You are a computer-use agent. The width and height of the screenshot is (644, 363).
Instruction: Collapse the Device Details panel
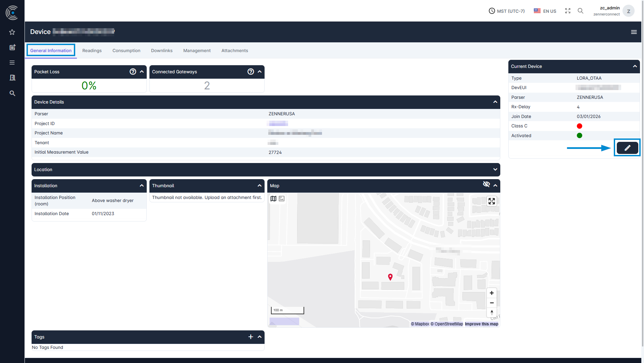[x=495, y=102]
